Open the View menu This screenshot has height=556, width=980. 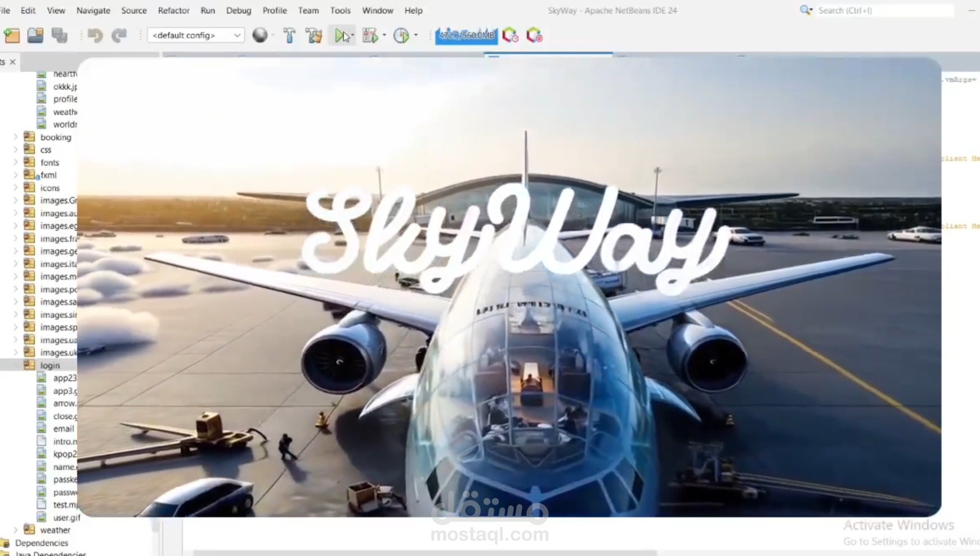click(56, 10)
